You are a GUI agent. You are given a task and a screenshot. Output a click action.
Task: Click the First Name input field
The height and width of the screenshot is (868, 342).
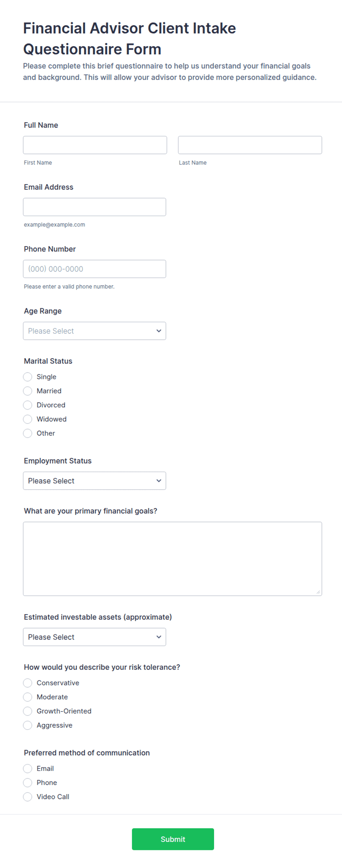pos(95,145)
